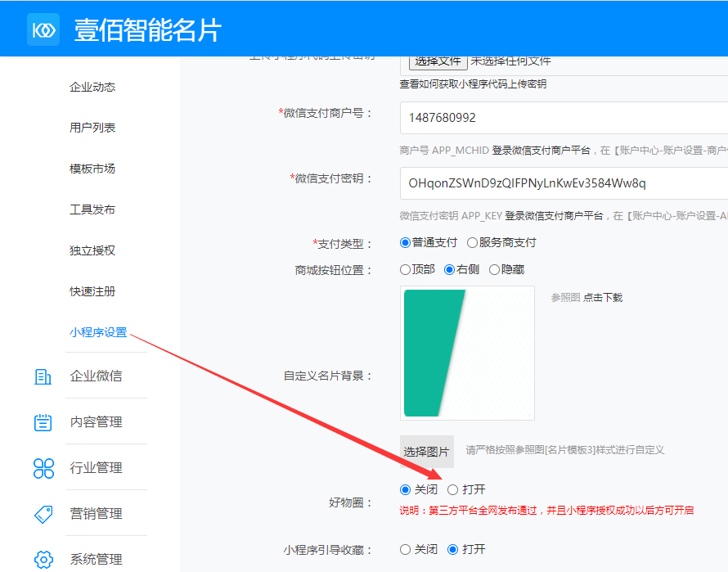728x572 pixels.
Task: Select 普通支付 payment type
Action: point(406,242)
